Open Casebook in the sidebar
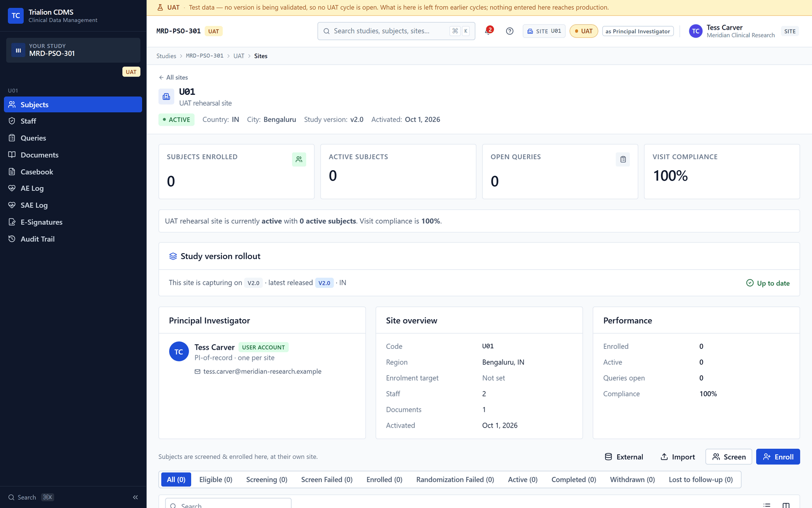812x508 pixels. point(73,172)
